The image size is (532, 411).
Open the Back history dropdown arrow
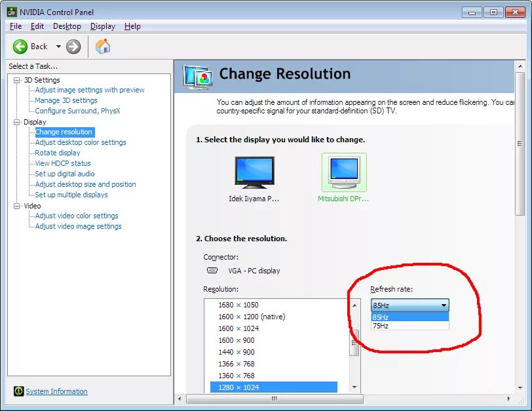(x=58, y=47)
